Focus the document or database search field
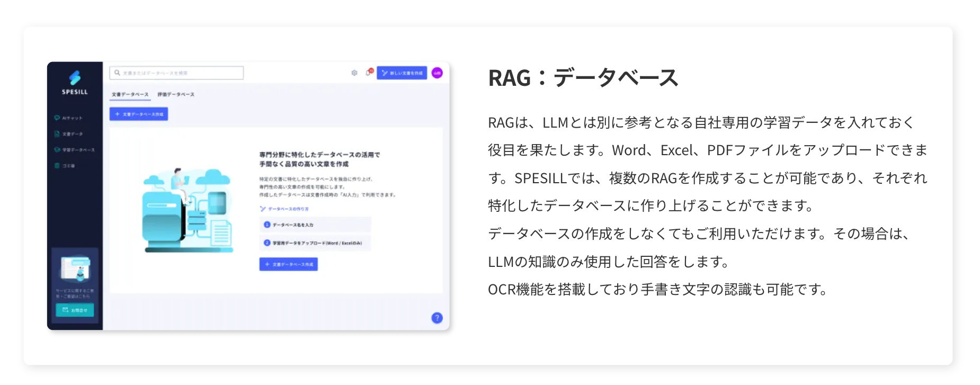Viewport: 980px width, 385px height. (x=176, y=73)
